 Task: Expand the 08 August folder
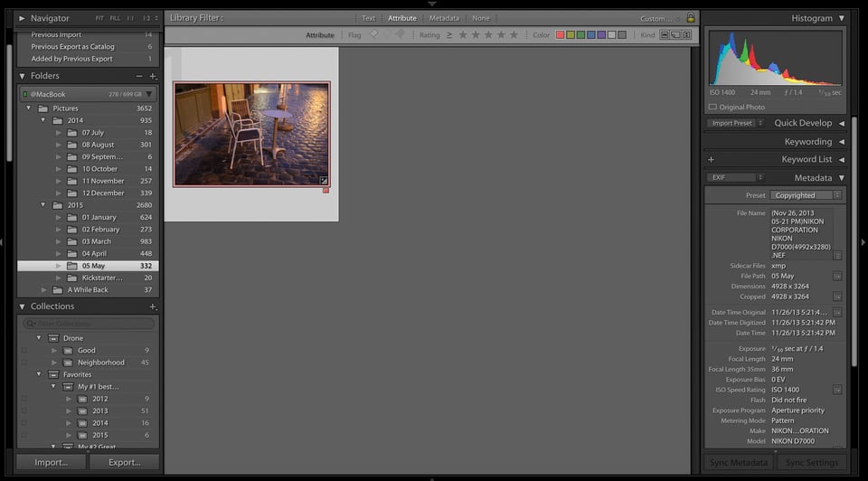click(58, 145)
